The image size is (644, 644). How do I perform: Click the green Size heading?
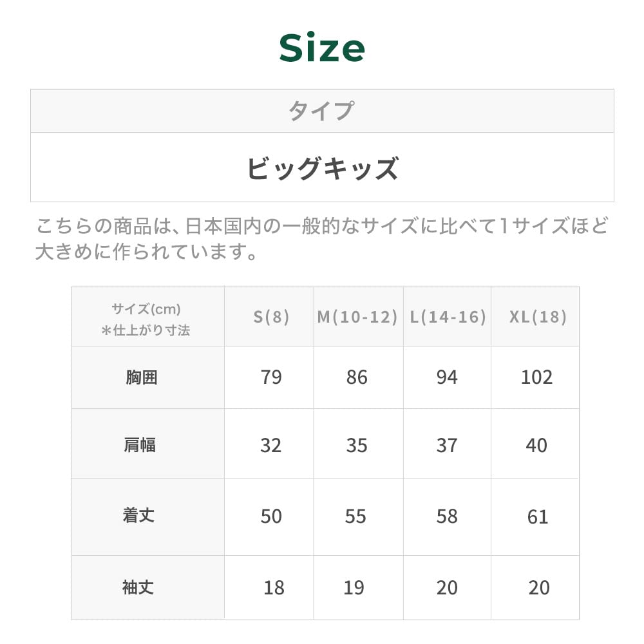322,48
